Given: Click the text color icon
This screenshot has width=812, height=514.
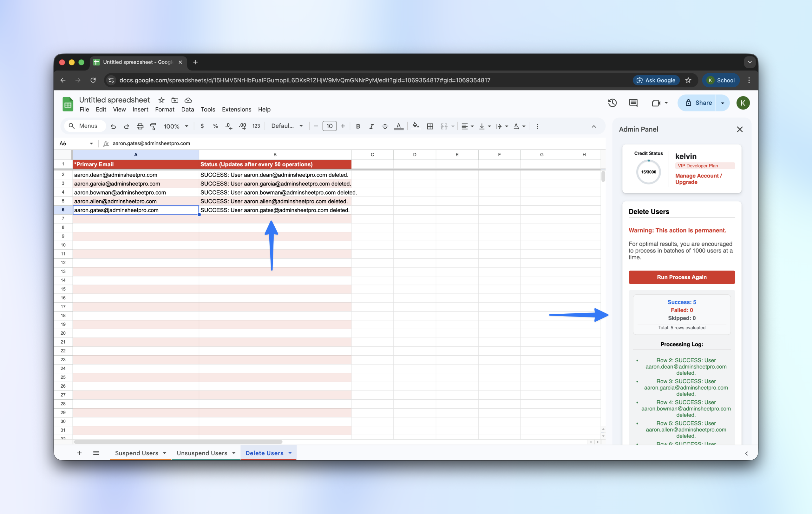Looking at the screenshot, I should pyautogui.click(x=399, y=126).
